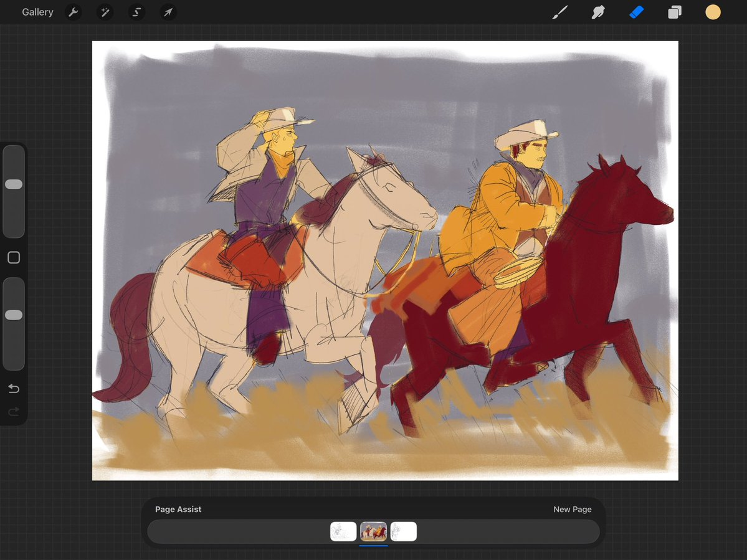Activate the Transform arrow tool
The height and width of the screenshot is (560, 747).
[168, 12]
